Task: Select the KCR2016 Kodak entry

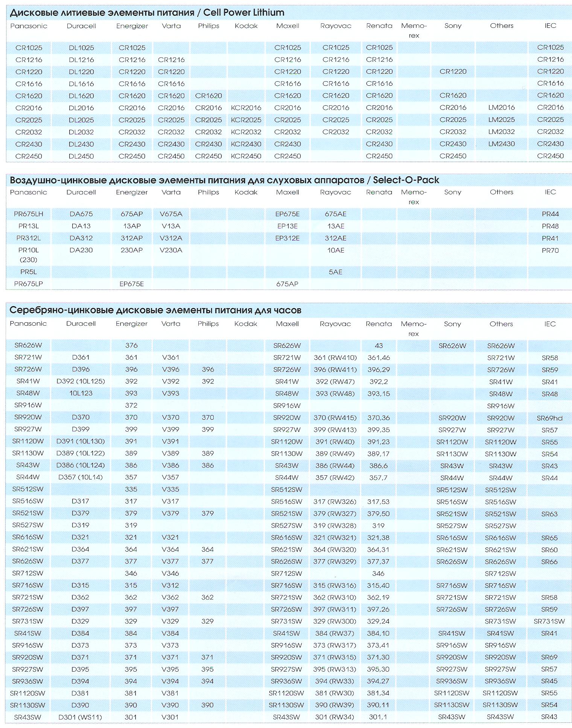Action: (246, 108)
